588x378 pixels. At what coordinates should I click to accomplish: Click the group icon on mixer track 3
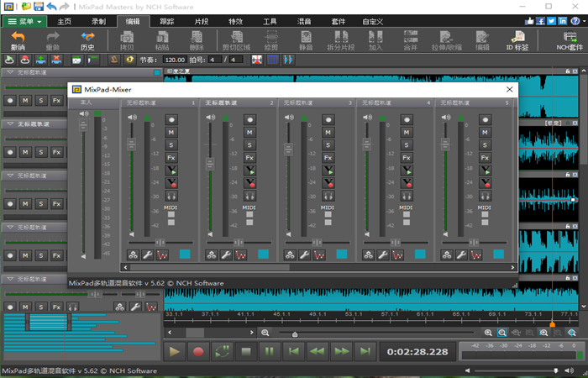click(x=291, y=255)
